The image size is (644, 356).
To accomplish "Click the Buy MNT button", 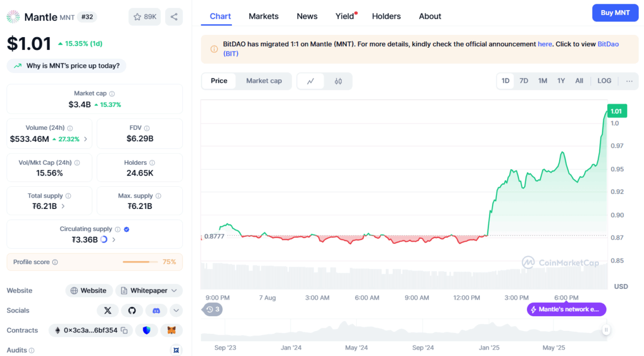I will tap(615, 13).
